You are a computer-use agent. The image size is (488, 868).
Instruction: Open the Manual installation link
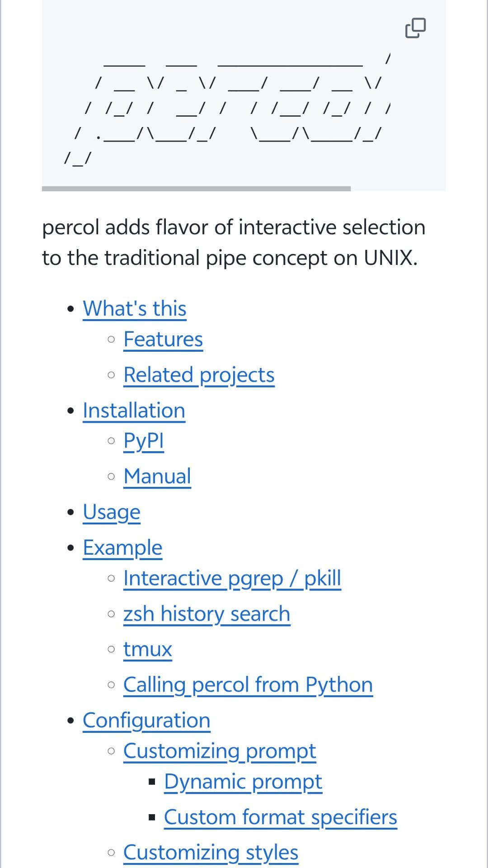point(157,476)
